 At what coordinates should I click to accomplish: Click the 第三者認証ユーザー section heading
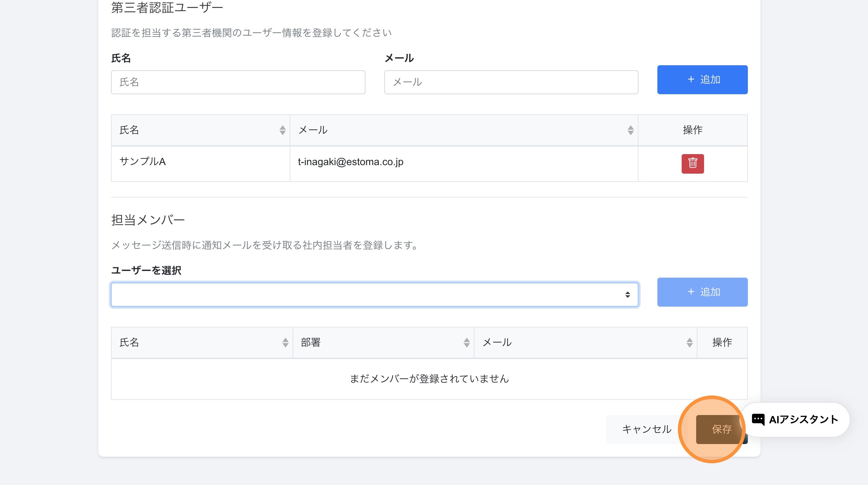coord(167,8)
